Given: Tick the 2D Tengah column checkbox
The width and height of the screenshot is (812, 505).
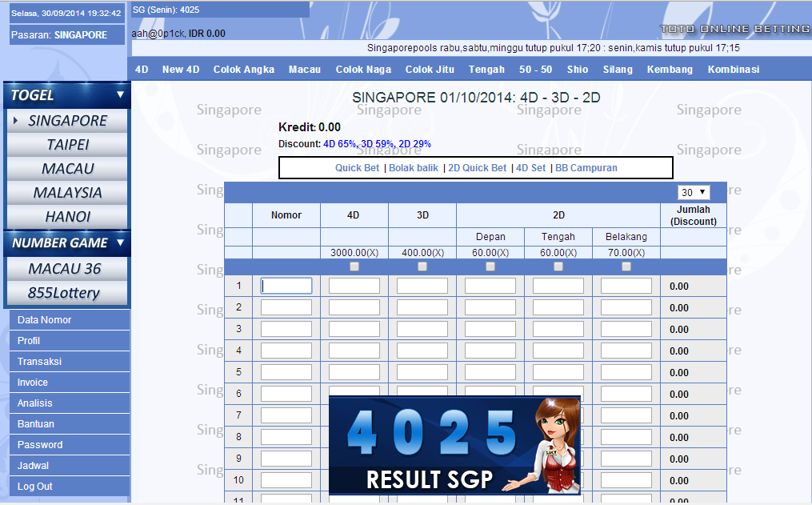Looking at the screenshot, I should 558,267.
